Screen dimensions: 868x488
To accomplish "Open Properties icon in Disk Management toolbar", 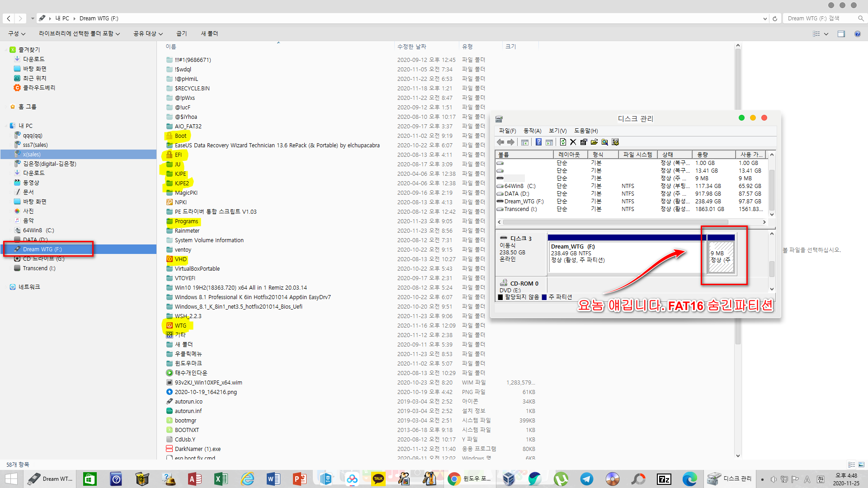I will [584, 142].
